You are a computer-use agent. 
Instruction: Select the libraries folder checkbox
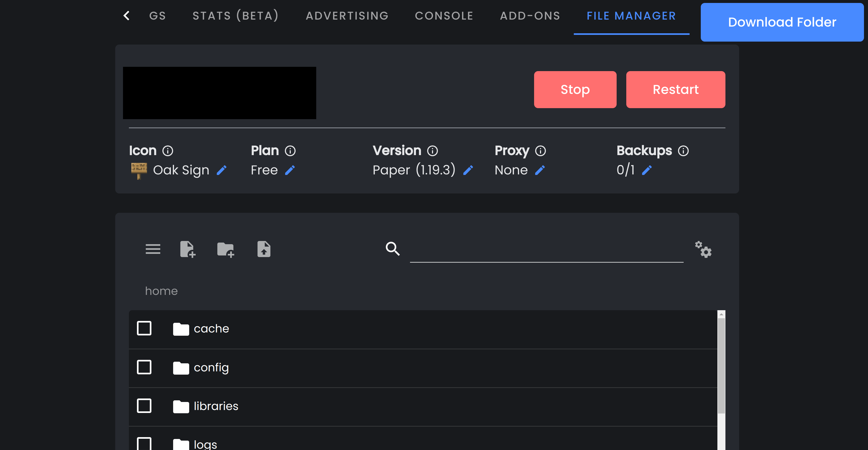pos(144,406)
